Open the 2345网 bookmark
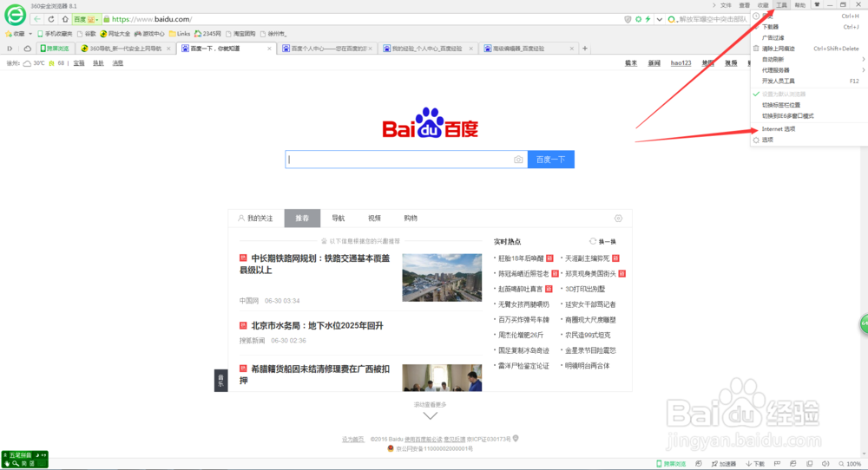 click(x=207, y=34)
